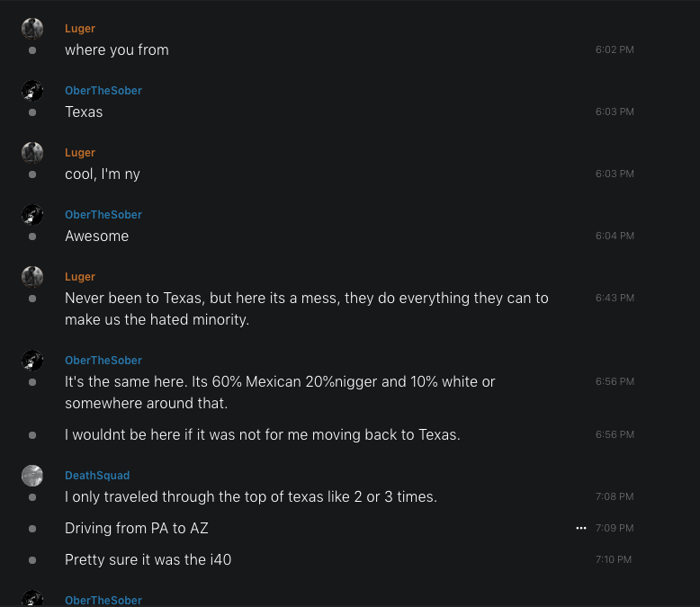Open DeathSquad's profile avatar
The height and width of the screenshot is (607, 700).
[x=32, y=475]
